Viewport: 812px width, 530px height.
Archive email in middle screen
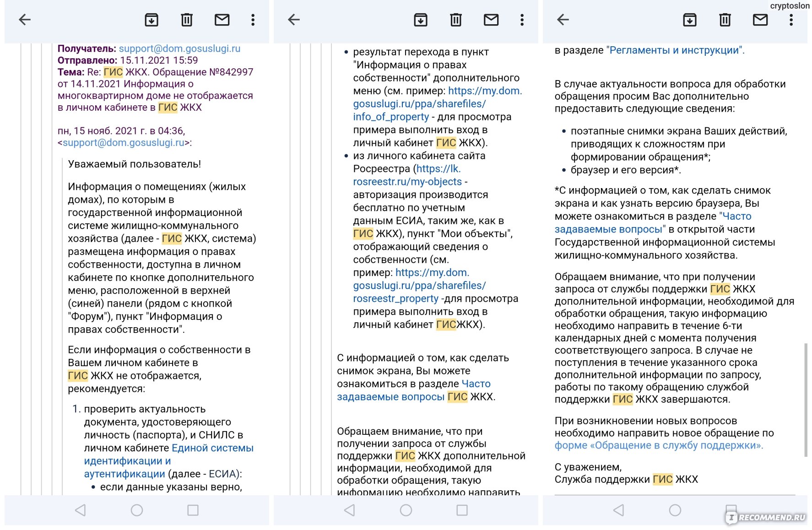pos(421,20)
